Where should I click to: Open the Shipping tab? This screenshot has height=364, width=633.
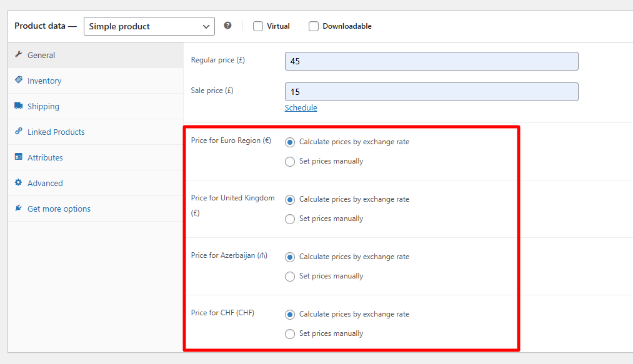(43, 107)
